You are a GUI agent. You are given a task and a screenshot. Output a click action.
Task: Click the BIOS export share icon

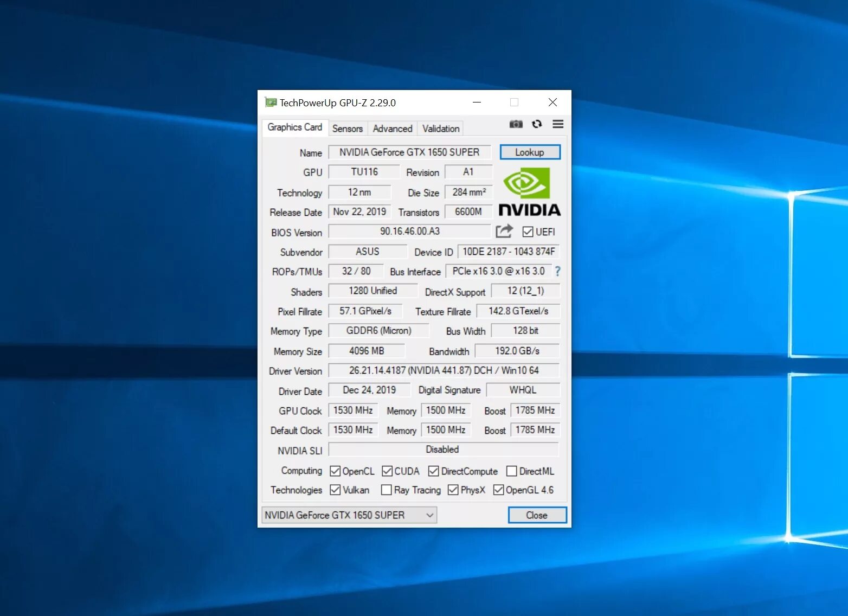(504, 232)
